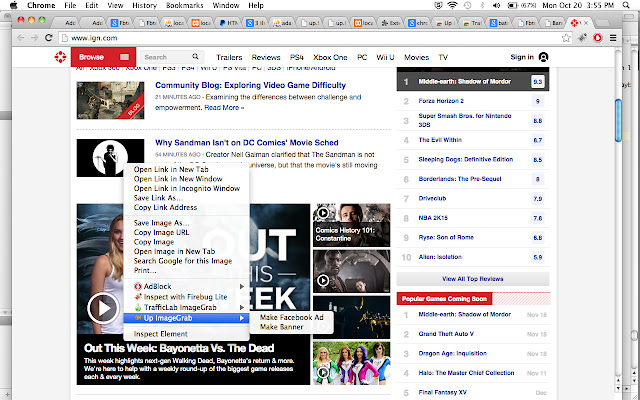640x400 pixels.
Task: Open the Wii U nav link
Action: (x=385, y=57)
